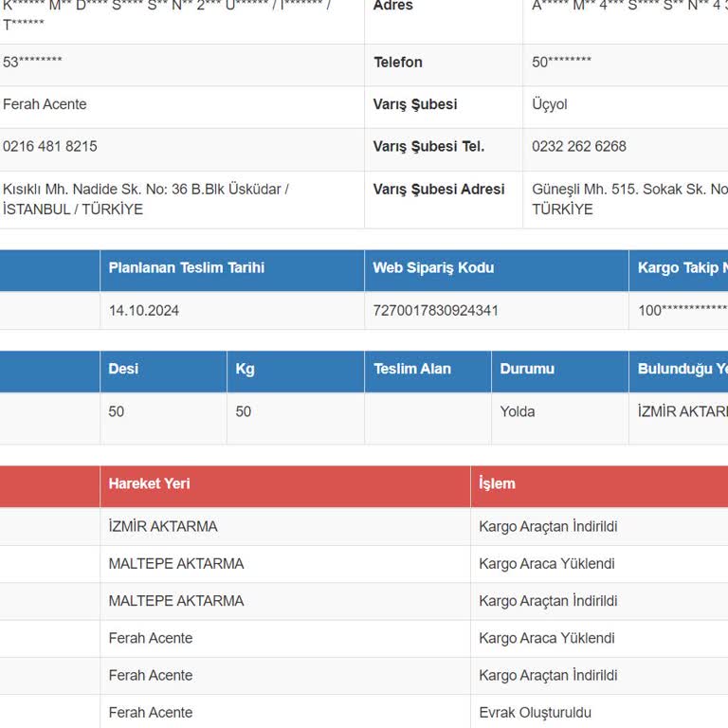Click the Kg column header
Image resolution: width=728 pixels, height=728 pixels.
pyautogui.click(x=245, y=369)
